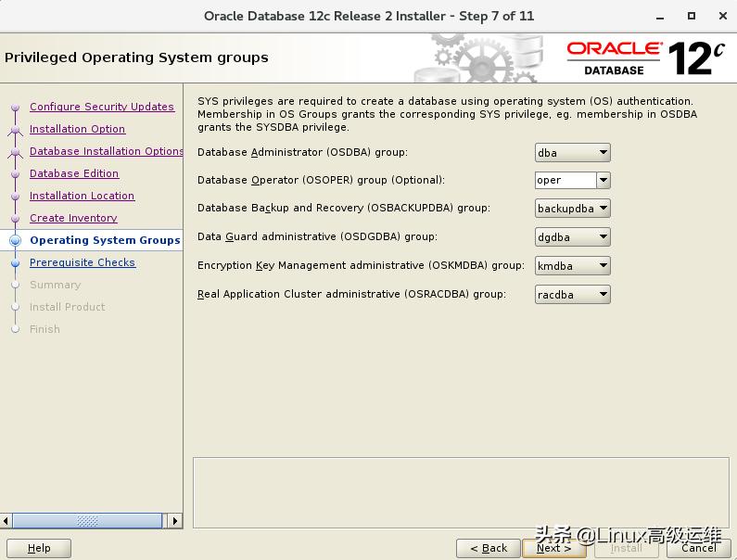This screenshot has width=737, height=560.
Task: Open the OSBACKUPDBA dropdown showing backupdba
Action: (573, 209)
